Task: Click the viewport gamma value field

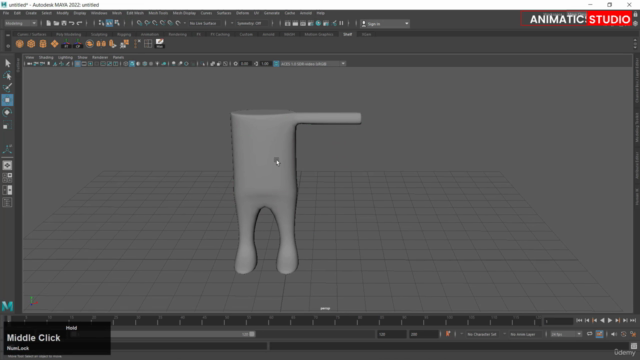Action: click(265, 64)
